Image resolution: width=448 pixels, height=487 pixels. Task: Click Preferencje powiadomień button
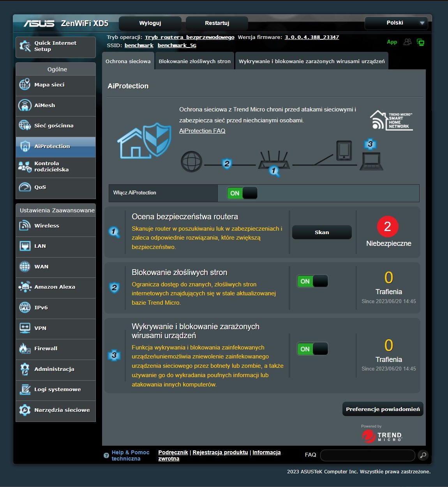click(383, 409)
